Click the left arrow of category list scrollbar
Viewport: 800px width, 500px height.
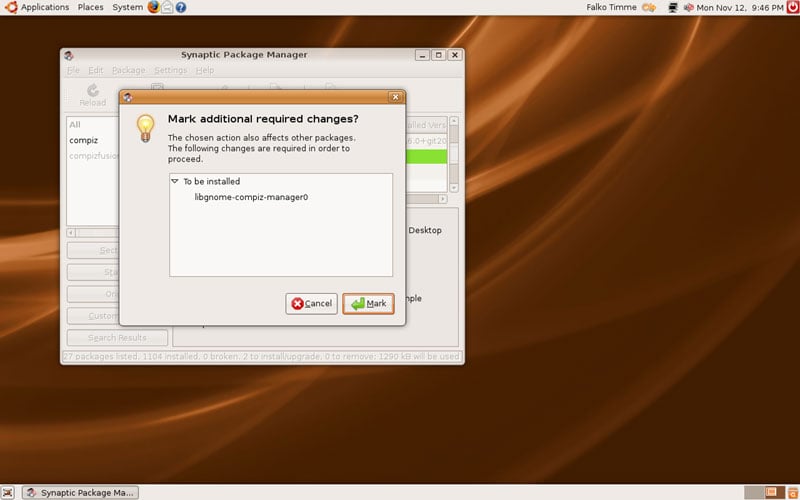click(x=71, y=233)
